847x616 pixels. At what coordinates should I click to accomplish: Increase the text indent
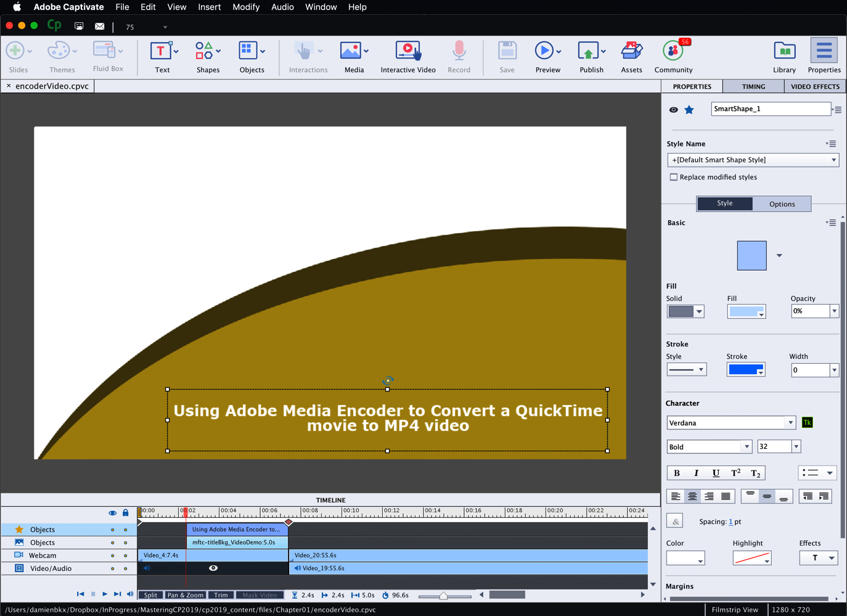[x=824, y=496]
